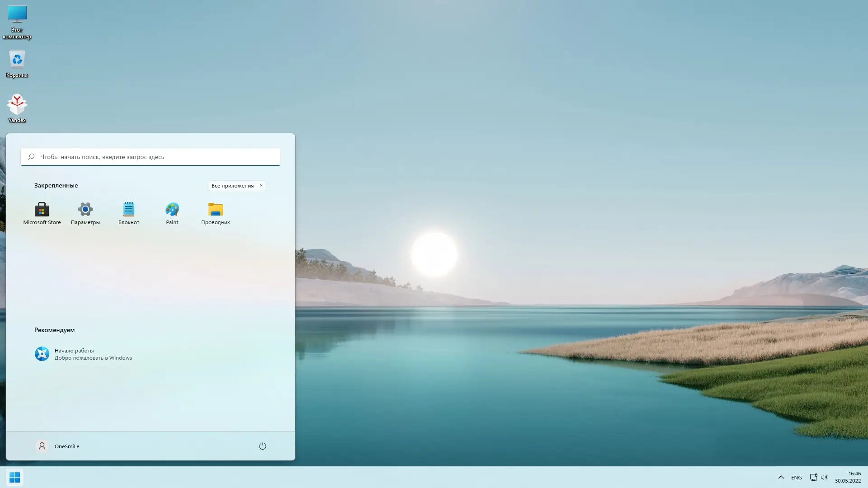Expand hidden tray icons chevron

click(x=781, y=477)
